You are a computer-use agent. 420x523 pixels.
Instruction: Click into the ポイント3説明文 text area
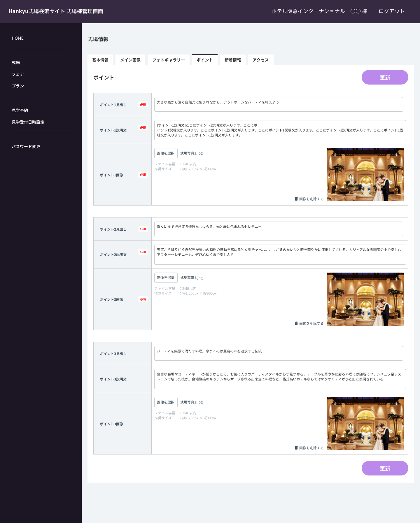click(280, 379)
